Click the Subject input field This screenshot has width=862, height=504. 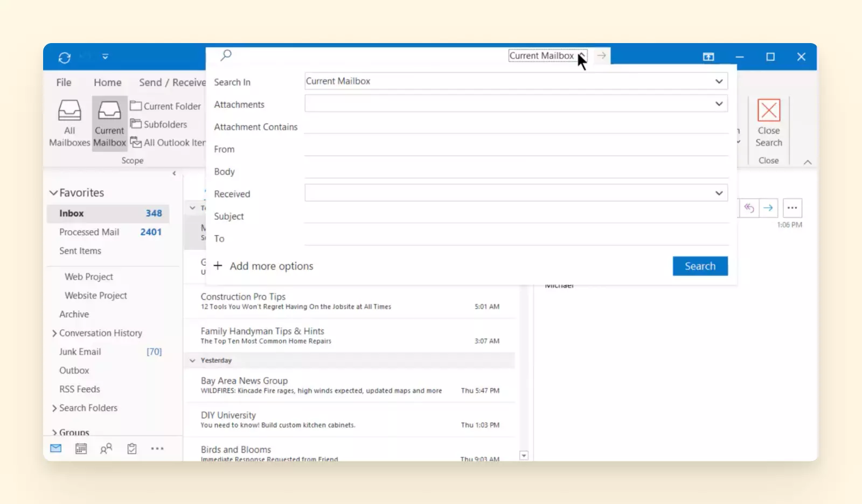click(x=516, y=215)
